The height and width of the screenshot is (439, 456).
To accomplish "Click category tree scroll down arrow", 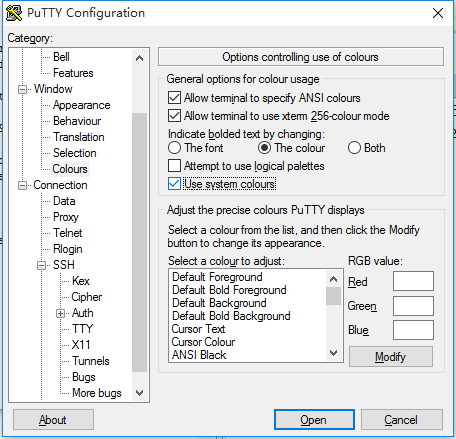I will click(x=139, y=393).
